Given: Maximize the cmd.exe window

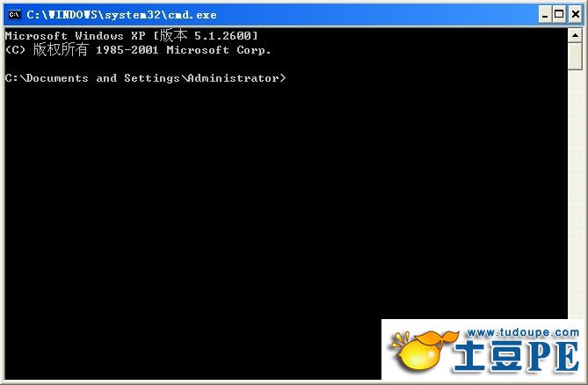Looking at the screenshot, I should (559, 15).
